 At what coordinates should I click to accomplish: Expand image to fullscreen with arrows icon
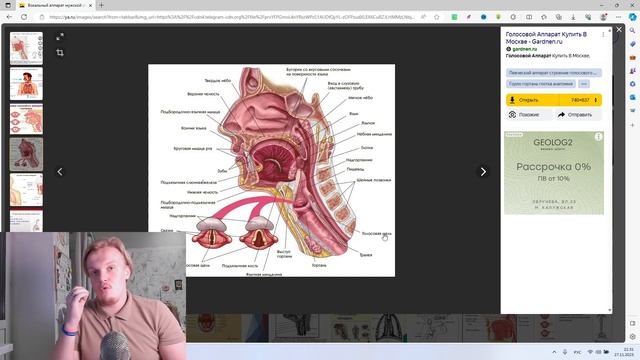click(60, 37)
